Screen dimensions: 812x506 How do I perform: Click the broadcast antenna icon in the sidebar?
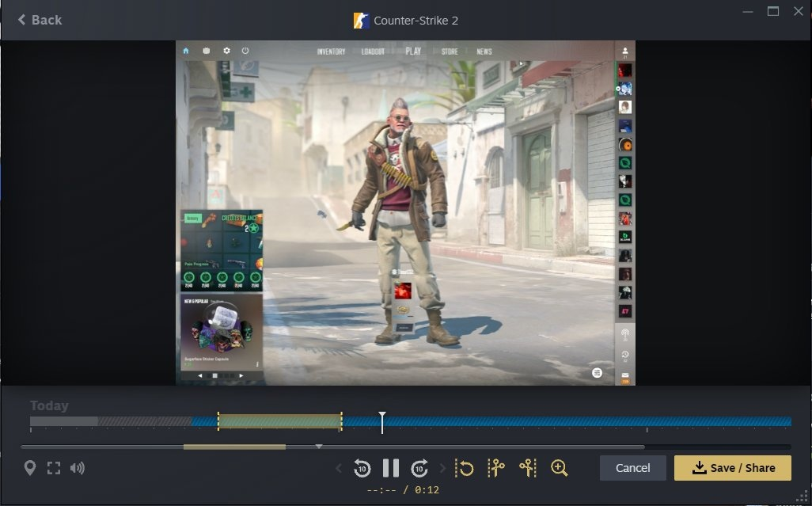[x=625, y=334]
